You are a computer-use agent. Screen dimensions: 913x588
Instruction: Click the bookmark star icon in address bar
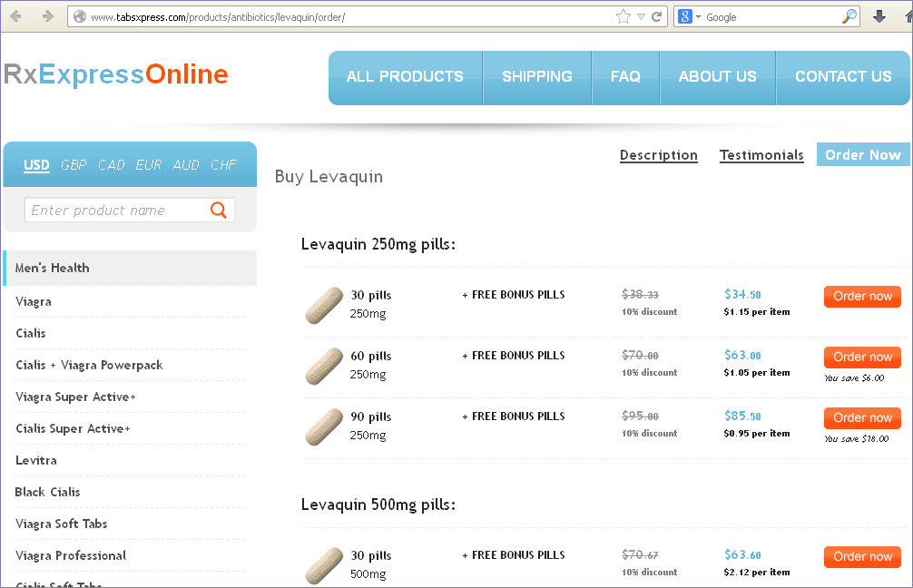tap(623, 16)
